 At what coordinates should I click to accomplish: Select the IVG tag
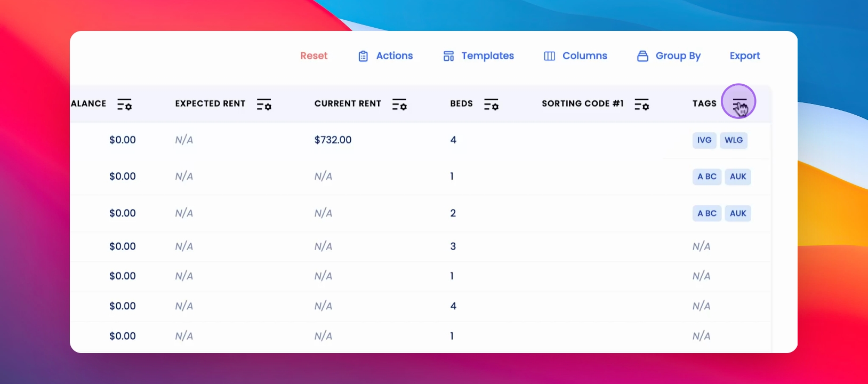(704, 140)
